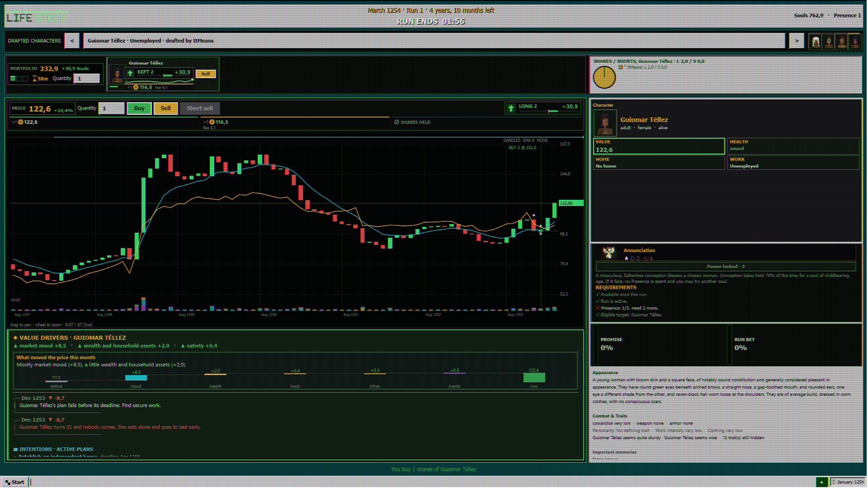
Task: Open the Annunciation power icon
Action: tap(609, 253)
